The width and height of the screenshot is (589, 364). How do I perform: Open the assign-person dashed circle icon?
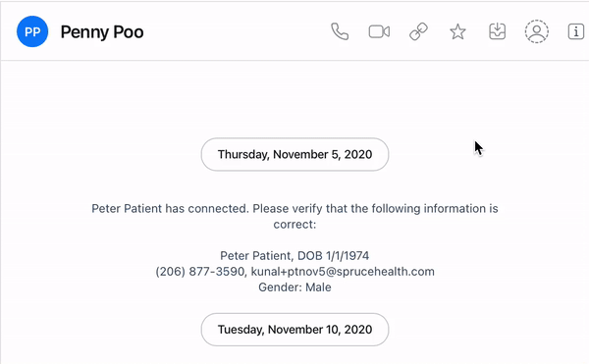coord(536,31)
